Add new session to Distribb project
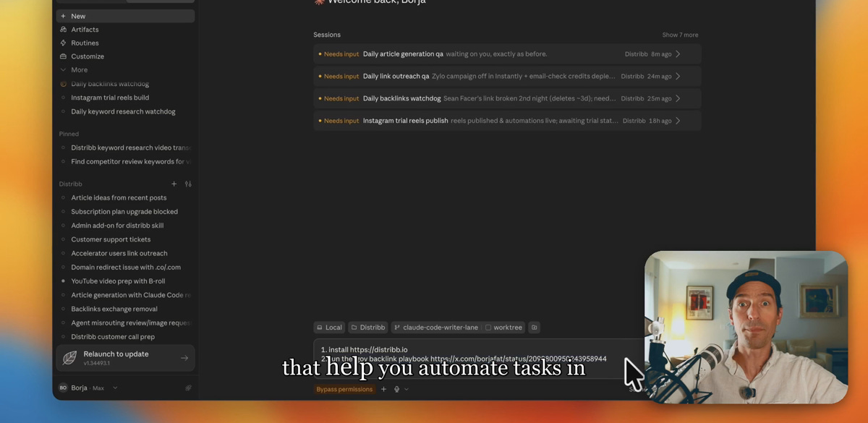868x423 pixels. click(174, 184)
